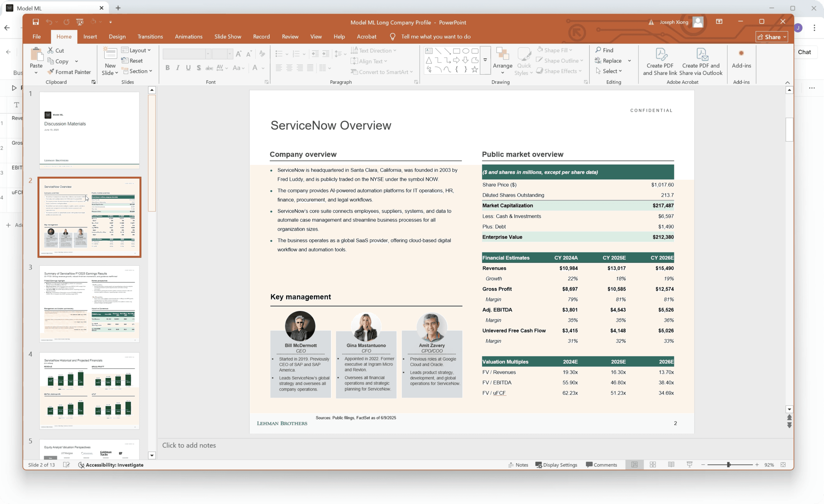Open Customize Quick Access Toolbar dropdown
Viewport: 824px width, 504px height.
(110, 22)
